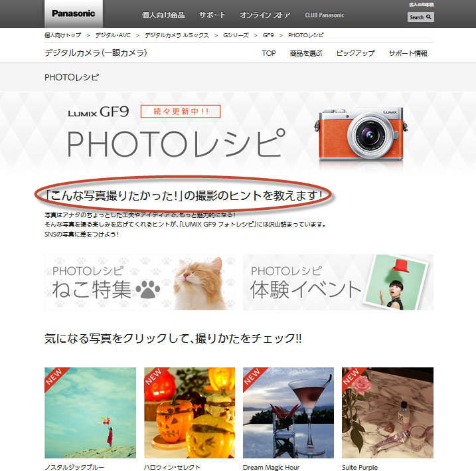Viewport: 476px width, 471px height.
Task: Click the SNSの写真に差をつけよう! text
Action: 82,234
